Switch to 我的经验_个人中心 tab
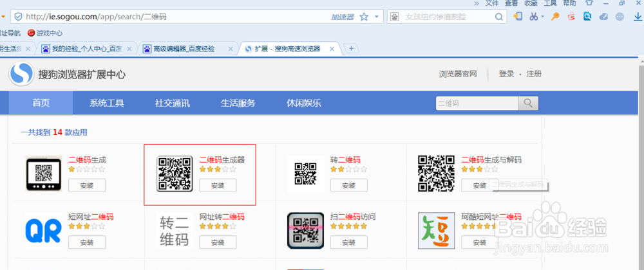This screenshot has width=644, height=270. [x=88, y=49]
